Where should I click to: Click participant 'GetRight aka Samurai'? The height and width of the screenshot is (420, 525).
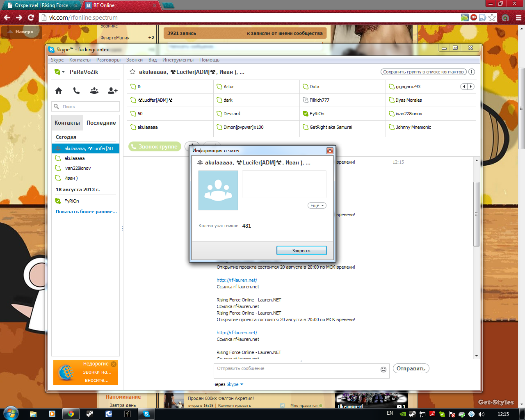click(x=331, y=127)
